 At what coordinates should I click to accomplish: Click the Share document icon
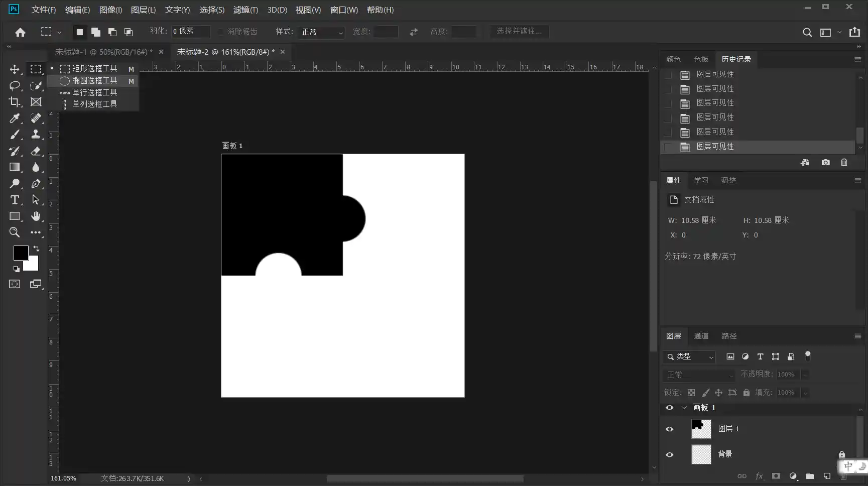click(854, 32)
